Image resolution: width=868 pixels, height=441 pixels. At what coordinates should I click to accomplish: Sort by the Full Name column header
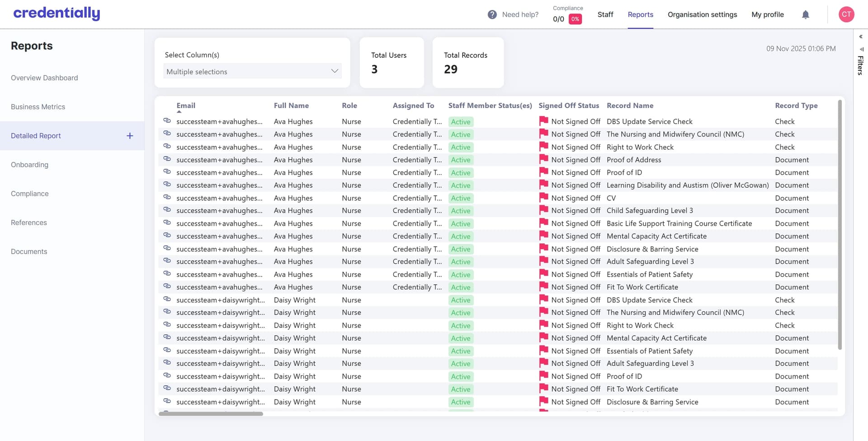coord(291,105)
